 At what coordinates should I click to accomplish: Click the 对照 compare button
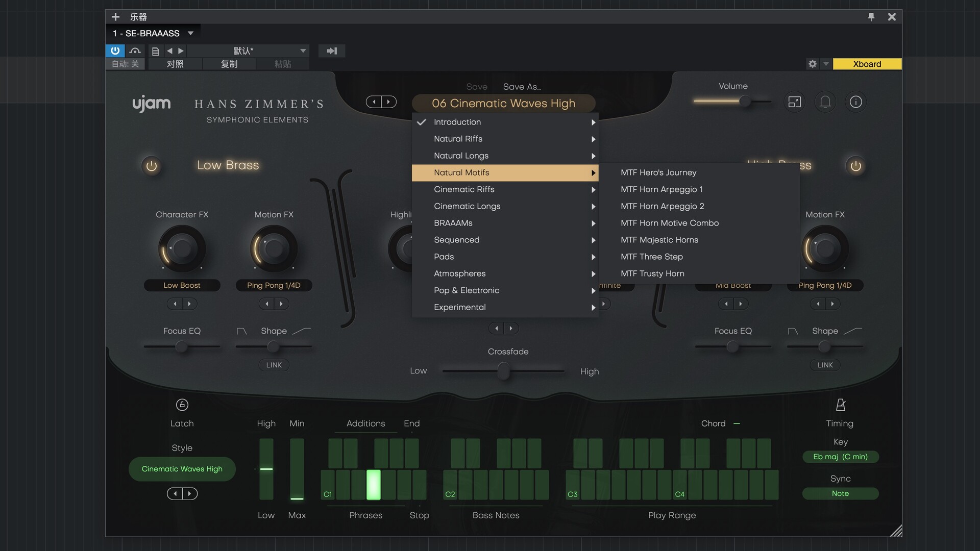click(175, 64)
